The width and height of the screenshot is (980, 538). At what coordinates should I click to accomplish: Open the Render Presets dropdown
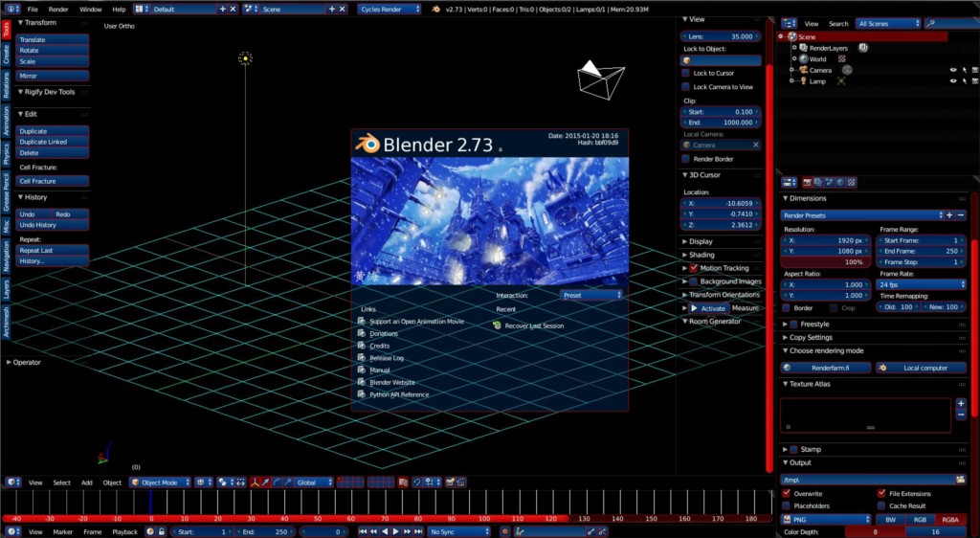[862, 215]
